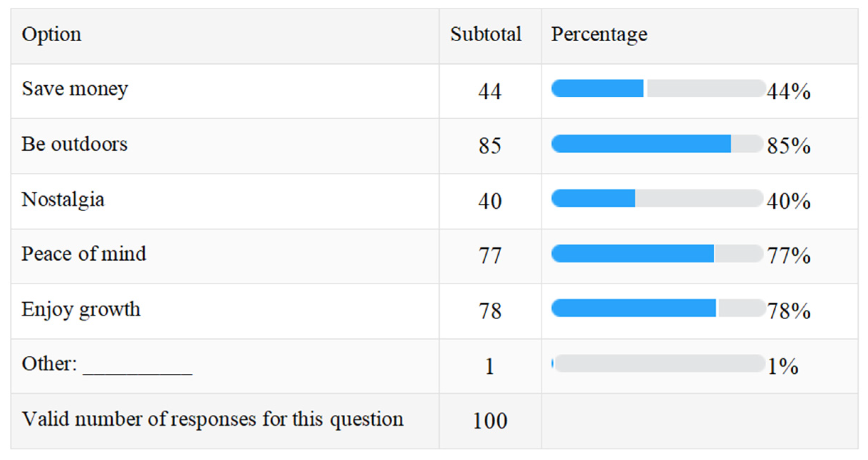Image resolution: width=868 pixels, height=460 pixels.
Task: Click the 44% percentage text
Action: point(789,92)
